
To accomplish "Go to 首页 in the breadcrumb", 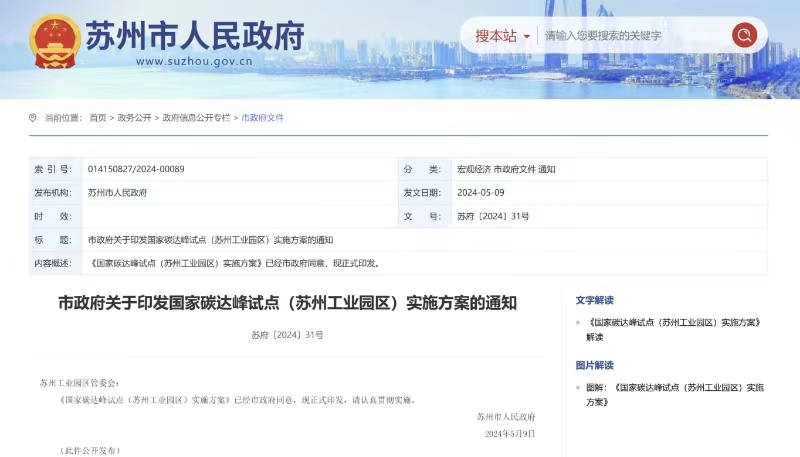I will pyautogui.click(x=97, y=118).
